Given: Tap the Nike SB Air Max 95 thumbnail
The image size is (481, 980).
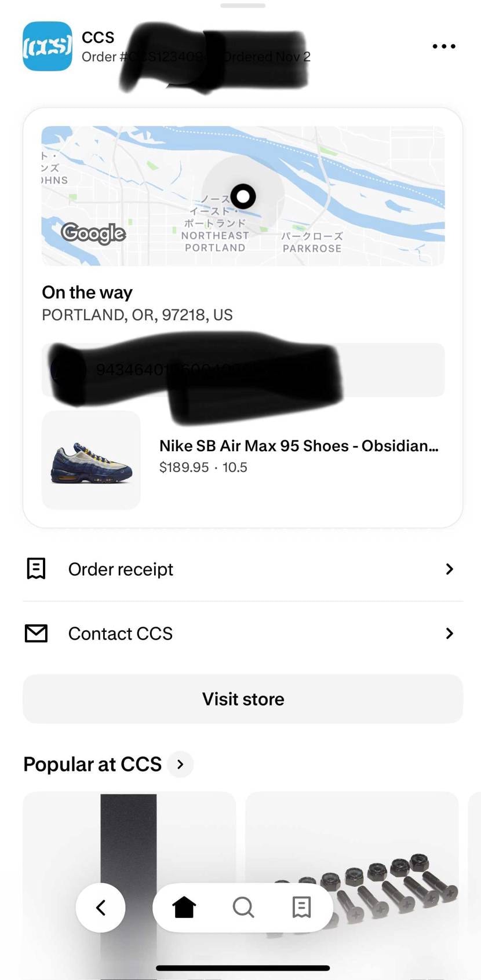Looking at the screenshot, I should (91, 460).
